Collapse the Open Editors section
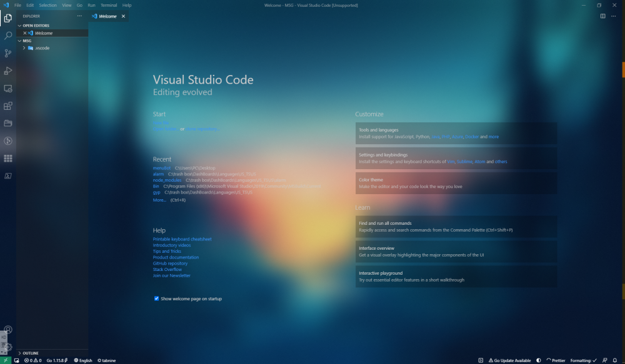625x364 pixels. pyautogui.click(x=19, y=26)
